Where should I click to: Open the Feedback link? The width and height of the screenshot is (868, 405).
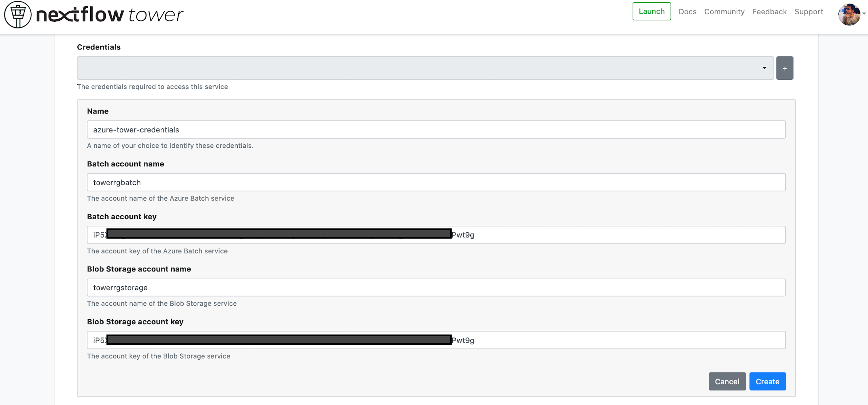(x=769, y=12)
